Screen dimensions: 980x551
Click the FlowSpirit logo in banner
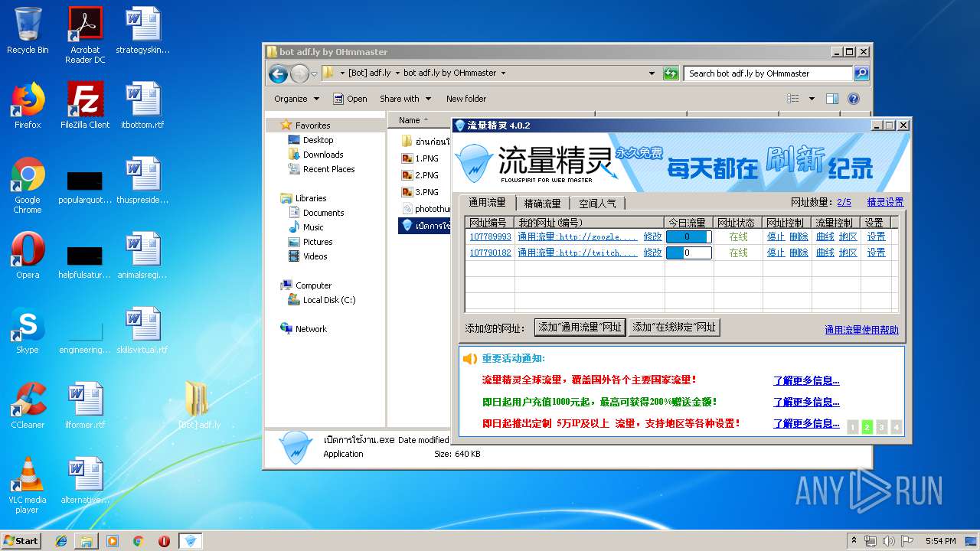[475, 164]
